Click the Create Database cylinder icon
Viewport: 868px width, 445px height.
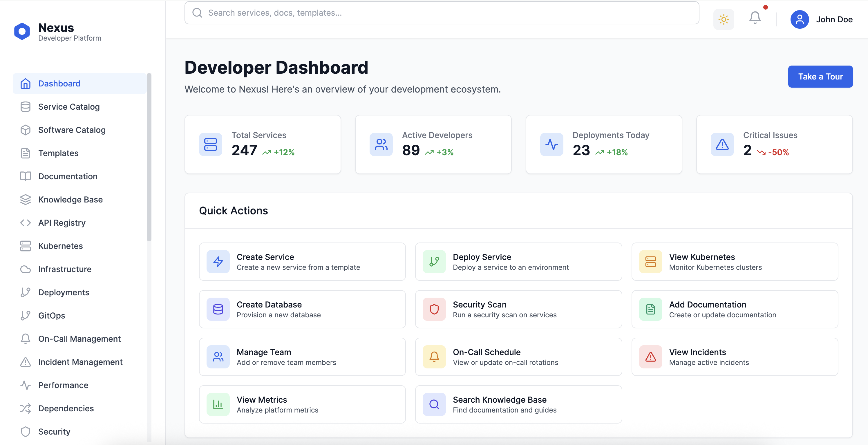tap(218, 309)
